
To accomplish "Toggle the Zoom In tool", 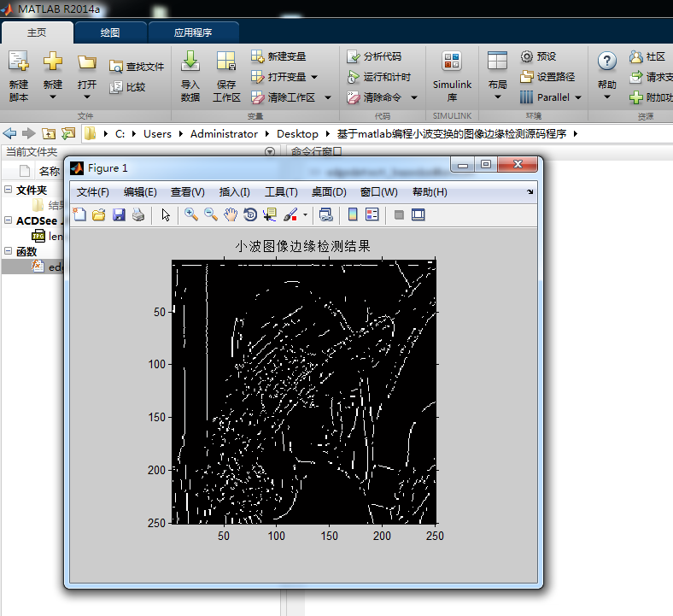I will click(191, 214).
